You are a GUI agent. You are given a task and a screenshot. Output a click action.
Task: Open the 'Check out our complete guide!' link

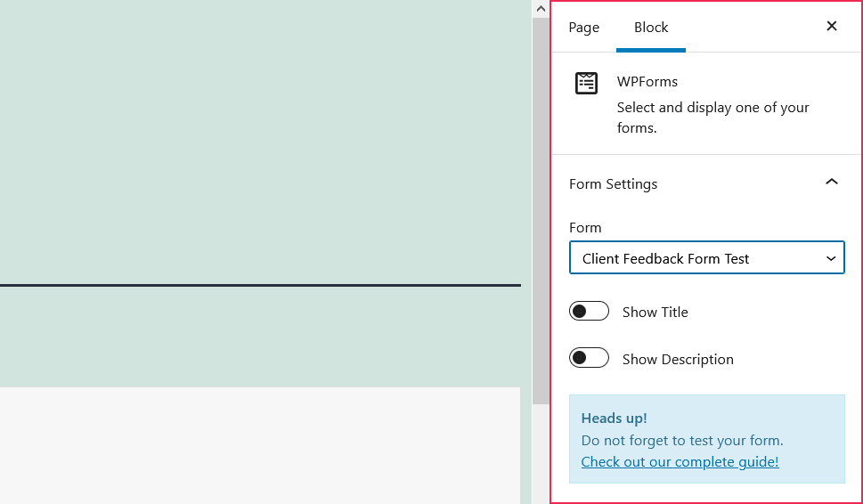tap(680, 461)
